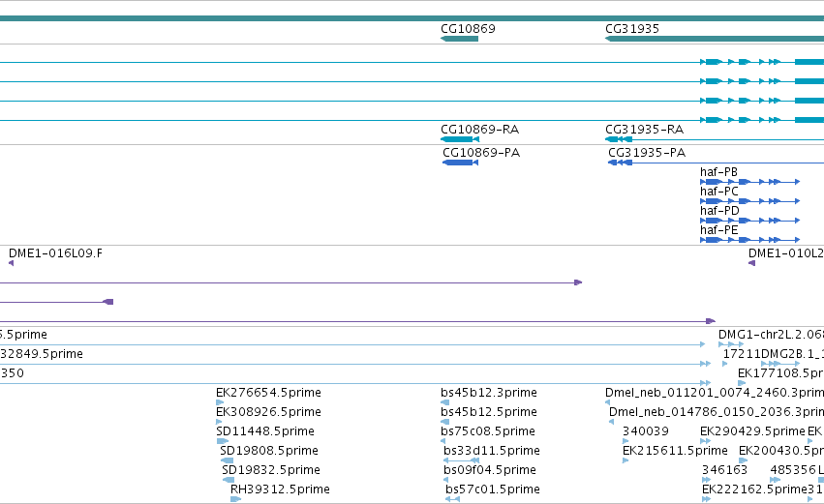Click the CG10869-RA transcript label
Image resolution: width=824 pixels, height=504 pixels.
tap(480, 130)
